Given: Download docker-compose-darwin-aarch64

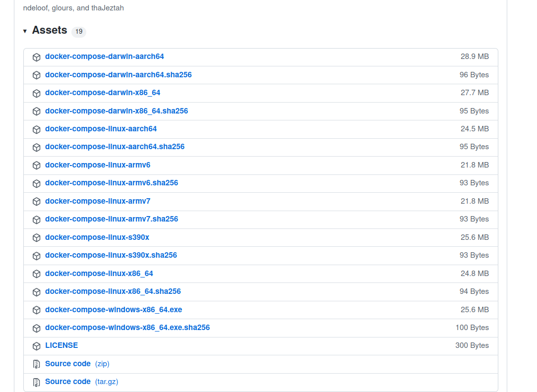Looking at the screenshot, I should [105, 56].
